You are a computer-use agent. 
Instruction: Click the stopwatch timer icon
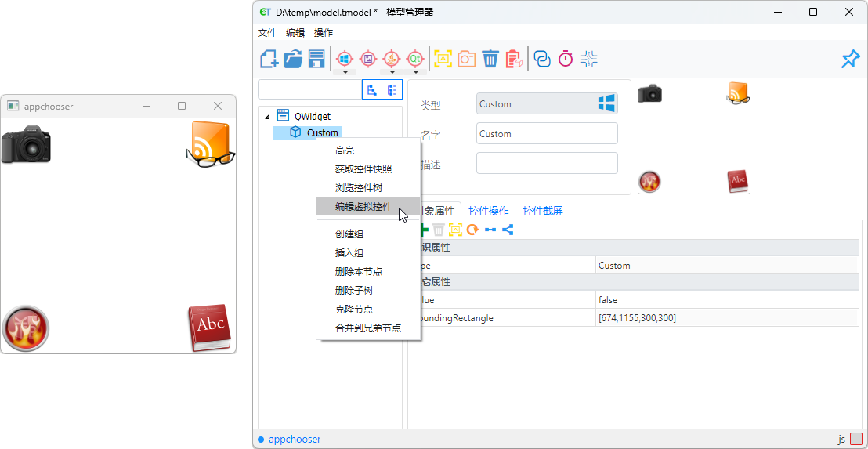pyautogui.click(x=566, y=59)
